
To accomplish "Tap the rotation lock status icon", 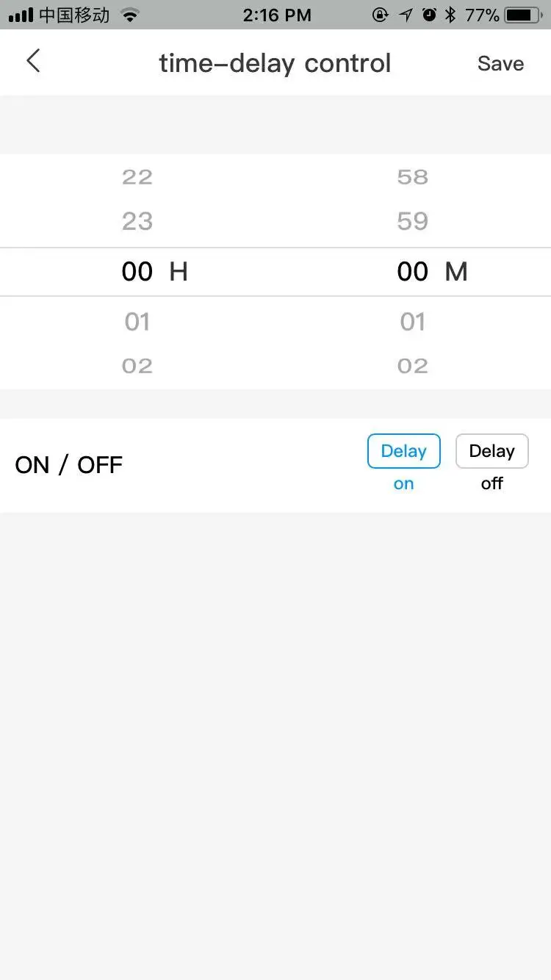I will click(x=381, y=15).
